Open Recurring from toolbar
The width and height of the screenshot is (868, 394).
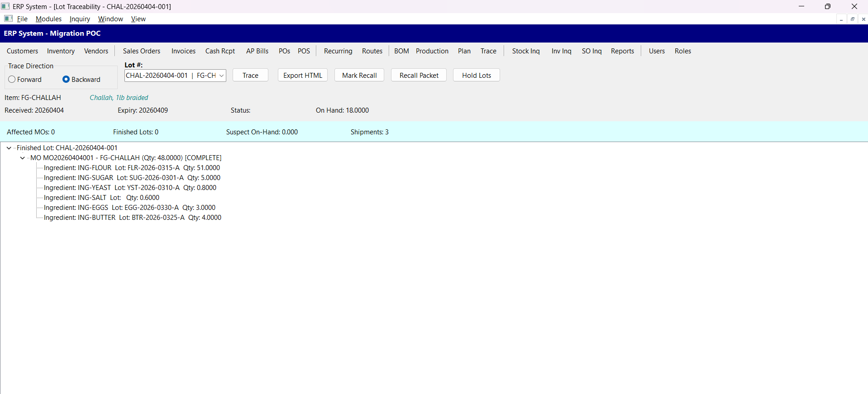(x=338, y=51)
